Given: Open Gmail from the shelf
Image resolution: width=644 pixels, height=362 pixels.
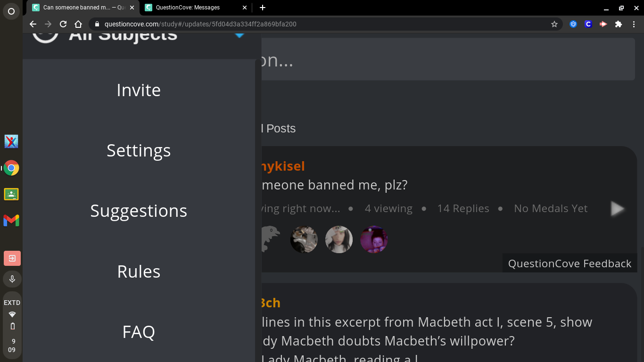Looking at the screenshot, I should click(11, 220).
